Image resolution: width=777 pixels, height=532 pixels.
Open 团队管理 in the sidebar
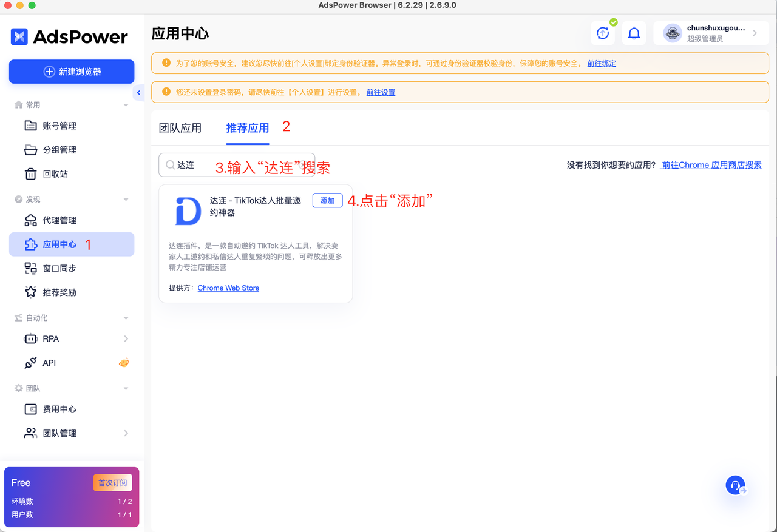(x=72, y=433)
